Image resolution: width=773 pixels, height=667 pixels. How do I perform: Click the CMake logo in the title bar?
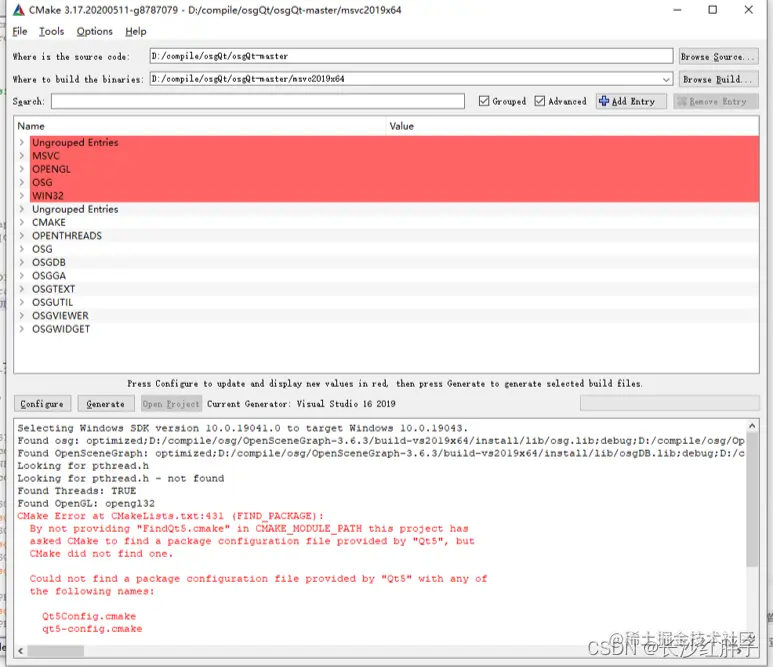point(18,10)
